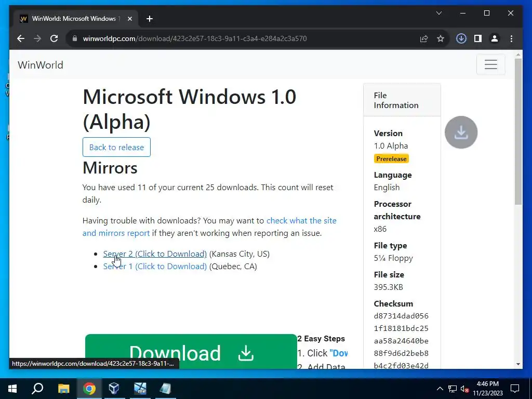The width and height of the screenshot is (532, 399).
Task: Open site security lock info
Action: click(x=75, y=38)
